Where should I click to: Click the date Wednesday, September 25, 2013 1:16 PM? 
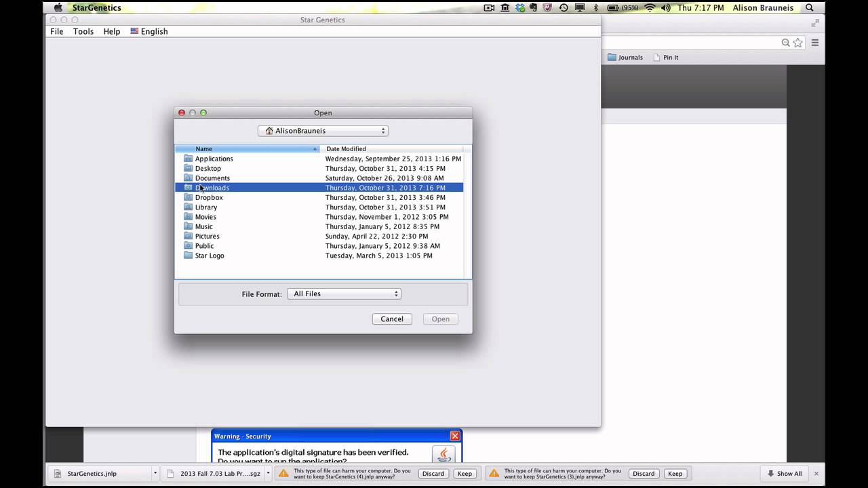[393, 159]
